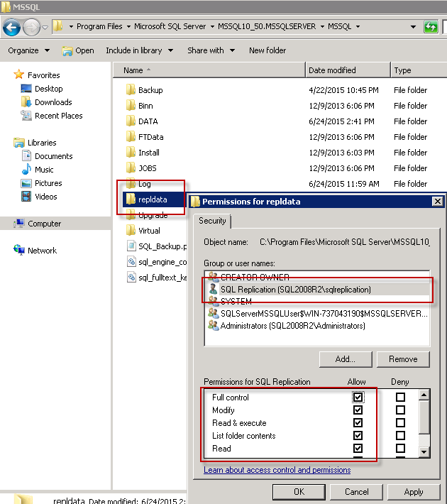The width and height of the screenshot is (447, 504).
Task: Expand the arrow after Microsoft SQL Server breadcrumb
Action: tap(212, 26)
